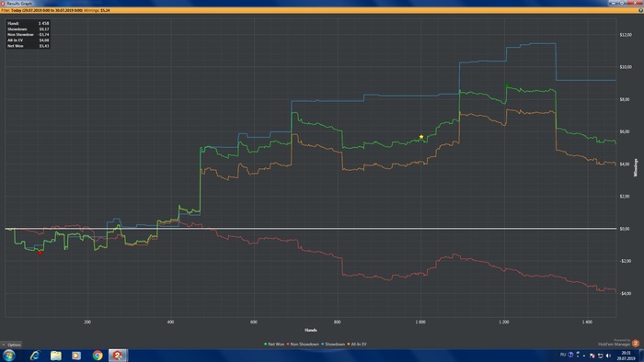Click the All-In EV row in stats box
This screenshot has height=362, width=644.
click(28, 40)
